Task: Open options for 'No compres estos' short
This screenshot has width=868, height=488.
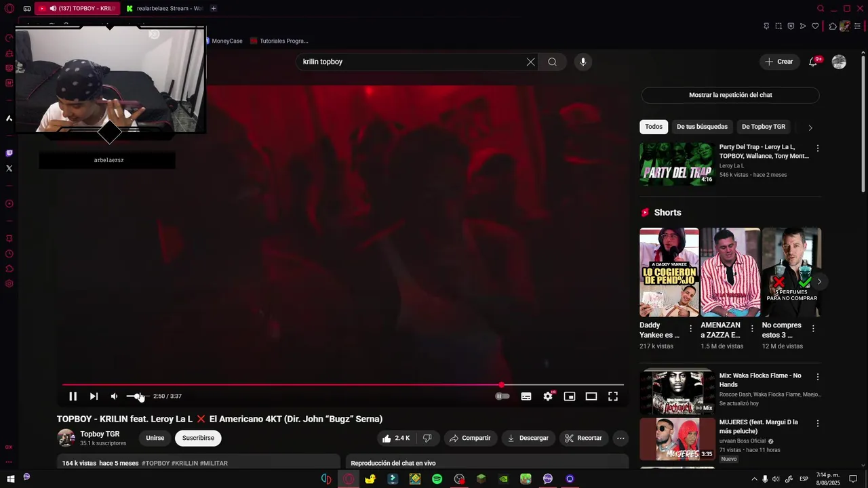Action: (x=813, y=329)
